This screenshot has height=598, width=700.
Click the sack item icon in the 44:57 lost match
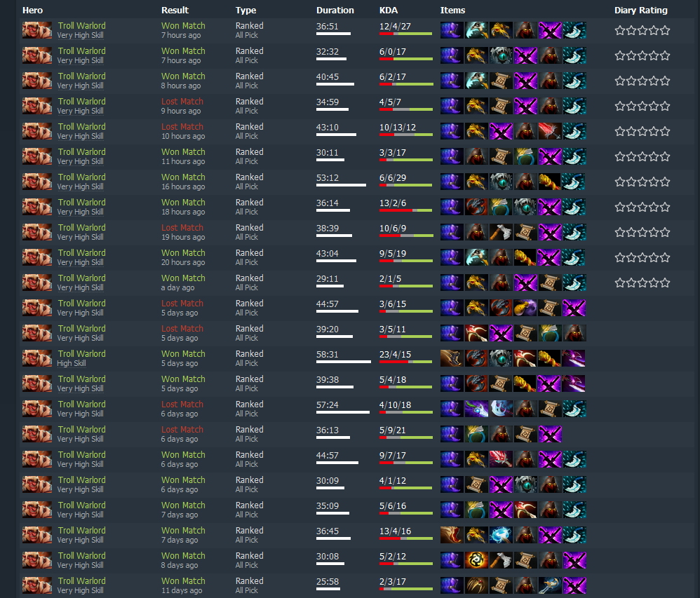(x=525, y=308)
